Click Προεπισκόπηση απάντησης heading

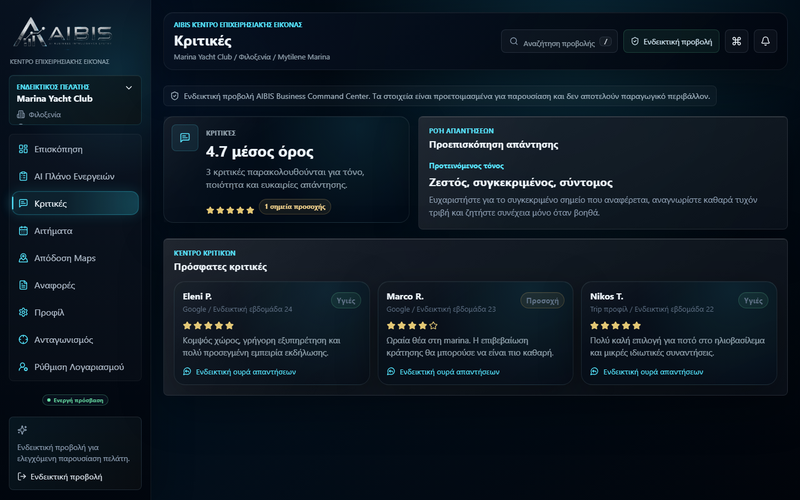[x=493, y=144]
